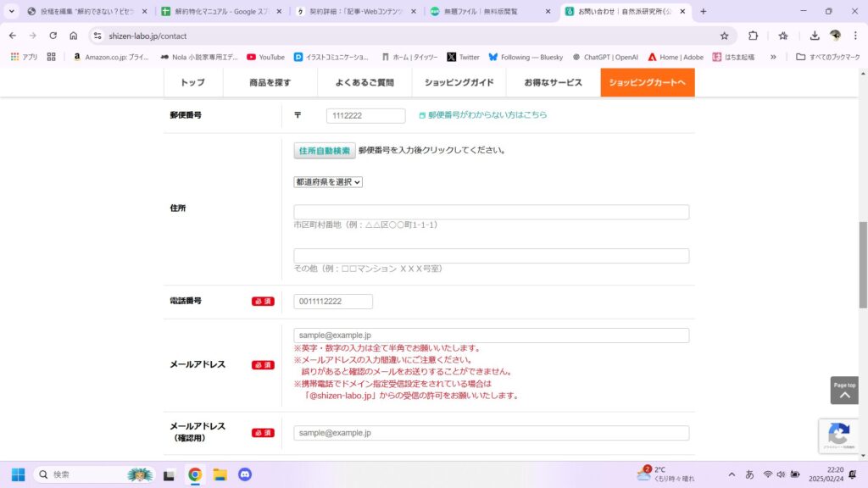Bookmark this page with the star icon
The width and height of the screenshot is (868, 488).
pos(724,36)
